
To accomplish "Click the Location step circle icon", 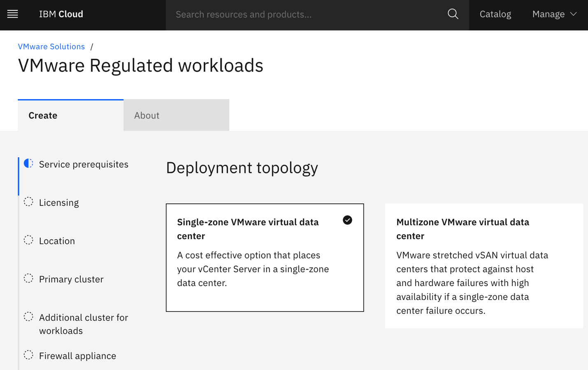I will pos(28,240).
